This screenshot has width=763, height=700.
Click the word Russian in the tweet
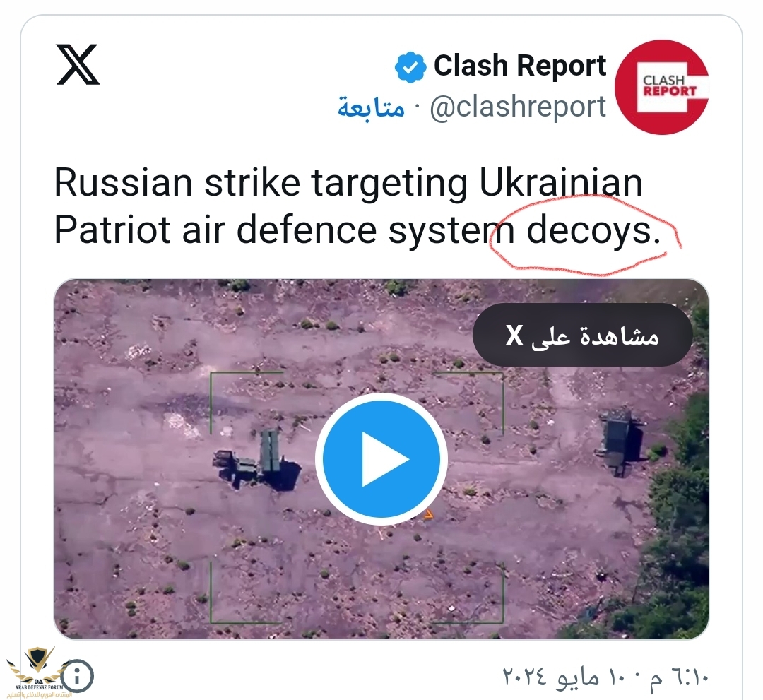pos(123,183)
